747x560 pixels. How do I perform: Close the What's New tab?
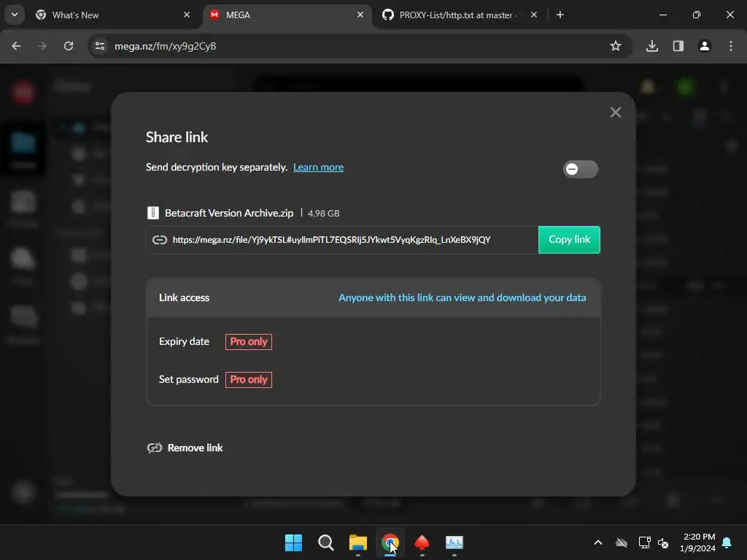[187, 15]
